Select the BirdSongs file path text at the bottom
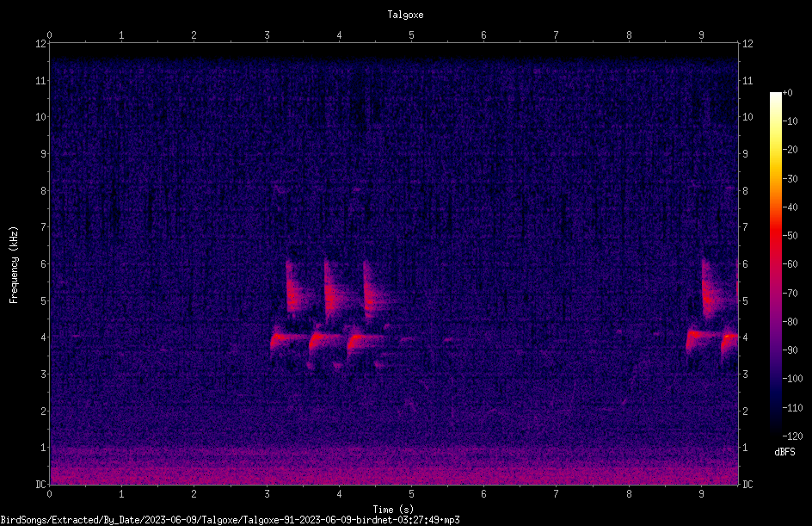 click(x=230, y=520)
